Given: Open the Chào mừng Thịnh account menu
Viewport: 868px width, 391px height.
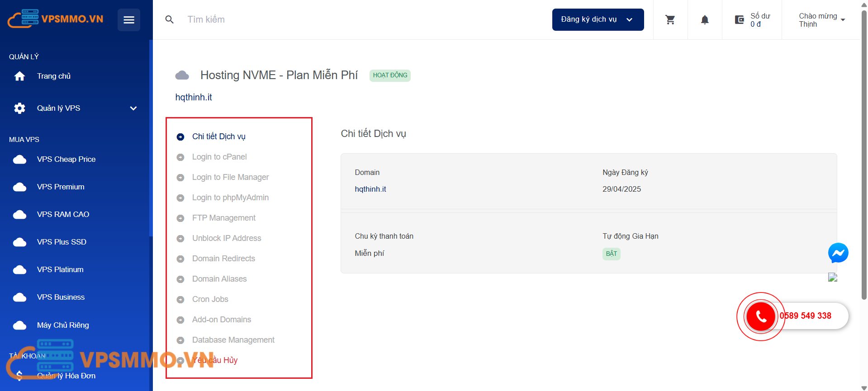Looking at the screenshot, I should point(821,20).
